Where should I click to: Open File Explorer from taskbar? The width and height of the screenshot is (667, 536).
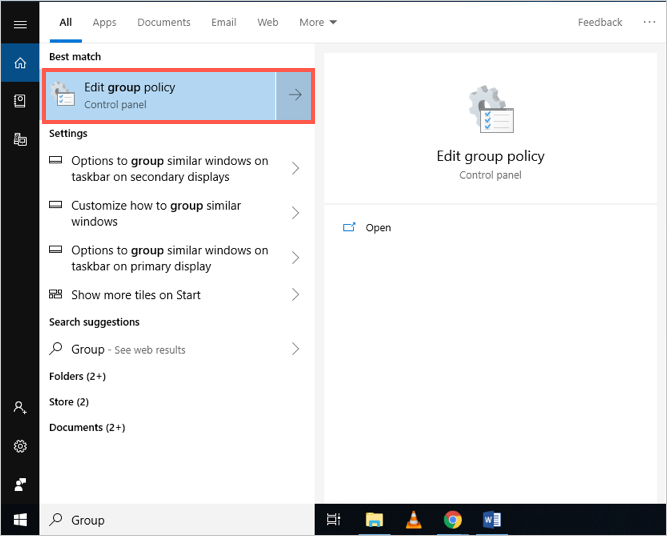pyautogui.click(x=374, y=519)
